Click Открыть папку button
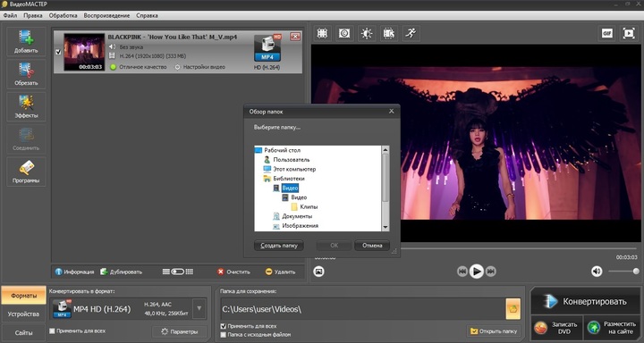Screen dimensions: 644x343 (494, 330)
